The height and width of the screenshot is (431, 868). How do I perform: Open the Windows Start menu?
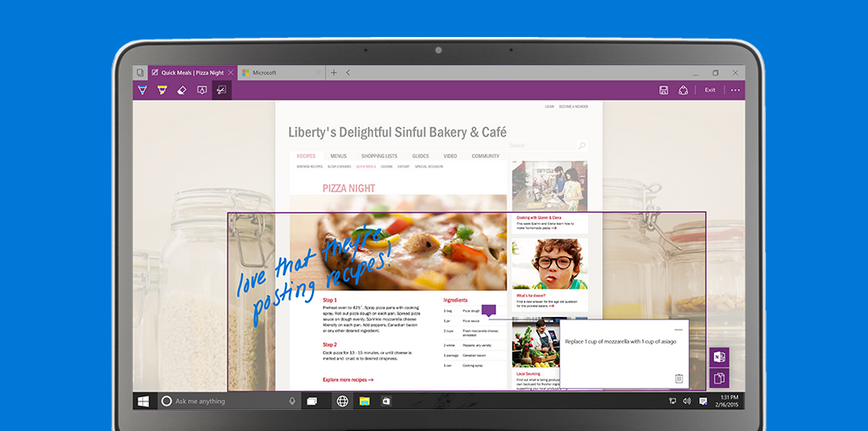[144, 401]
